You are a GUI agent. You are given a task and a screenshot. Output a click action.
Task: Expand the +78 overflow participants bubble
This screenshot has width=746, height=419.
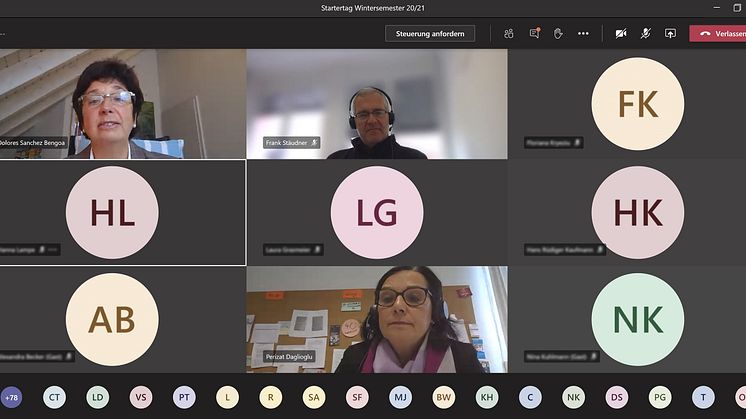(x=11, y=397)
